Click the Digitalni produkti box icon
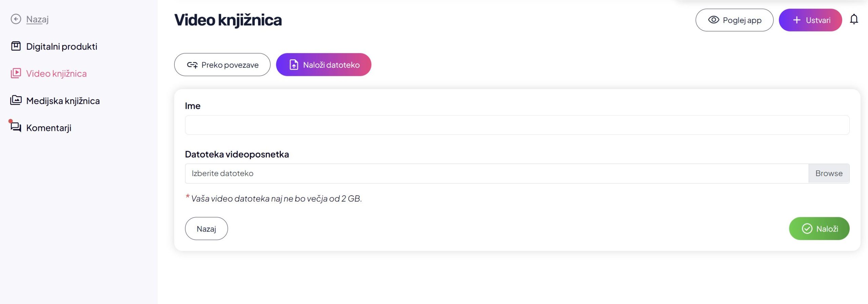This screenshot has height=304, width=868. [16, 46]
